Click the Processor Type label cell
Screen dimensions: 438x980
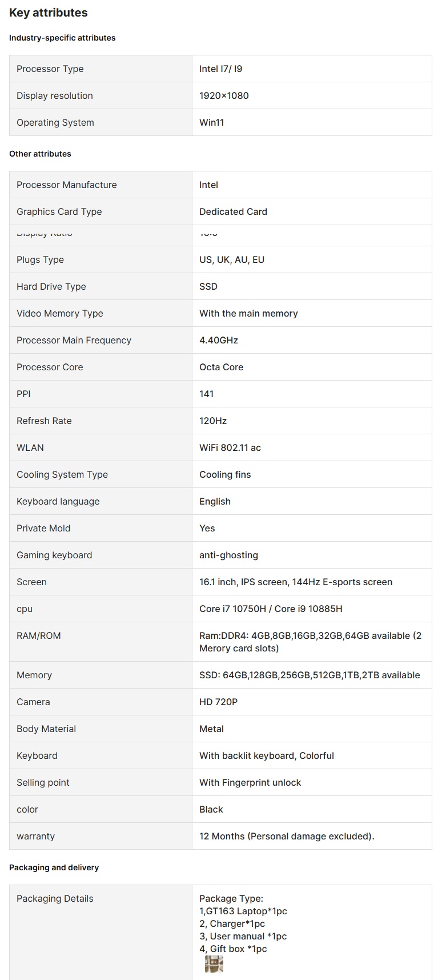pyautogui.click(x=50, y=69)
